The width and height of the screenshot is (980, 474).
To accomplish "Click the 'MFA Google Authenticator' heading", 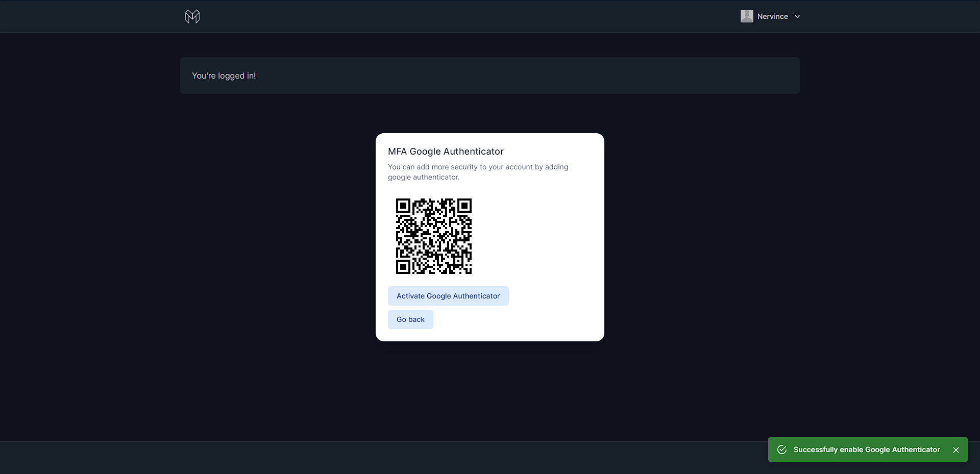I will point(446,152).
